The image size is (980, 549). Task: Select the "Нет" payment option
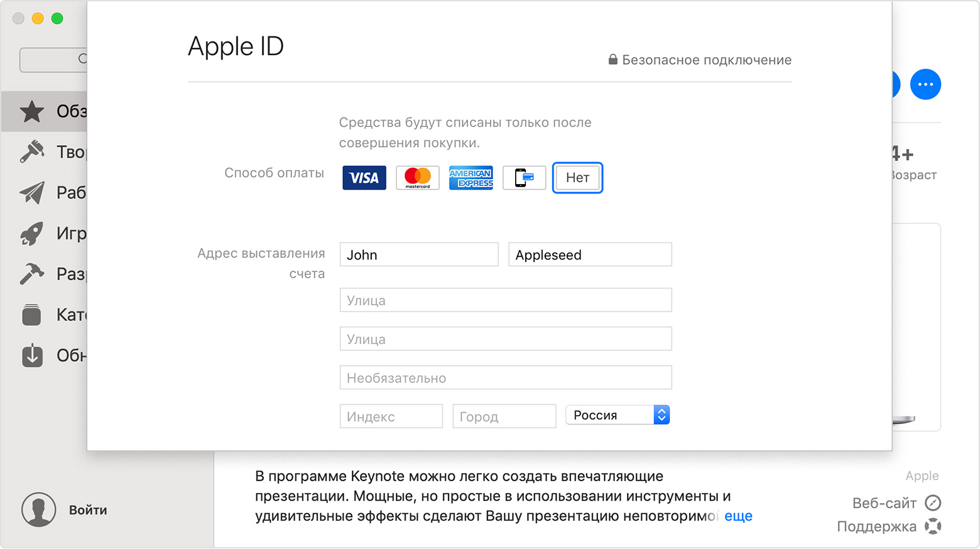pos(577,178)
